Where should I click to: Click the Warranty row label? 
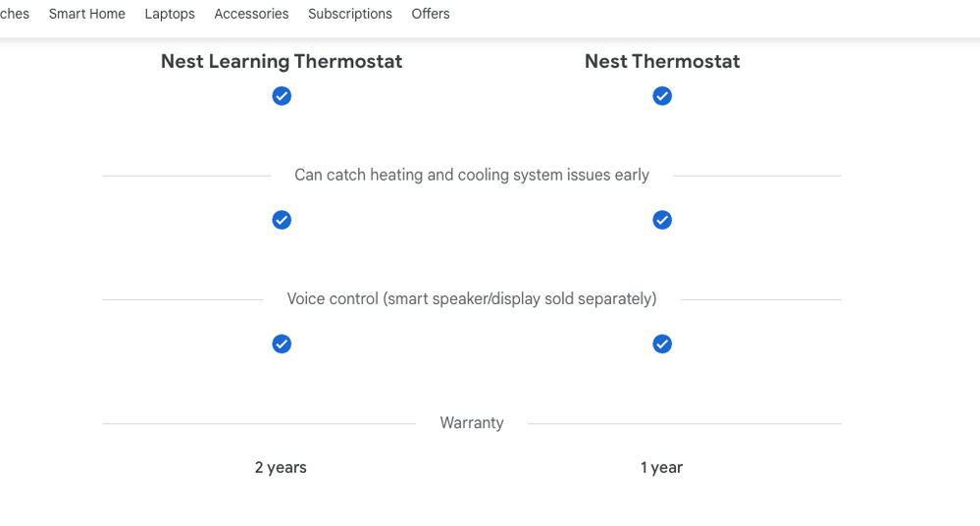pyautogui.click(x=472, y=423)
